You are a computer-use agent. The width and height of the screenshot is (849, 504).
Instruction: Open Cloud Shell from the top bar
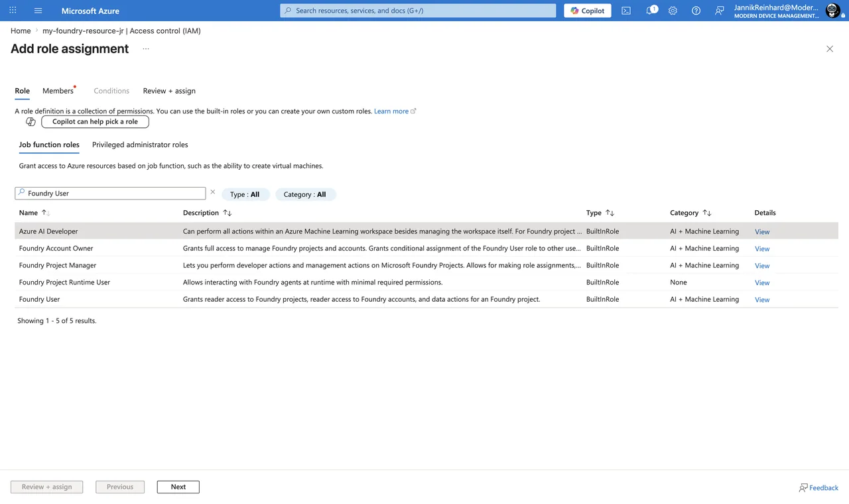click(626, 11)
